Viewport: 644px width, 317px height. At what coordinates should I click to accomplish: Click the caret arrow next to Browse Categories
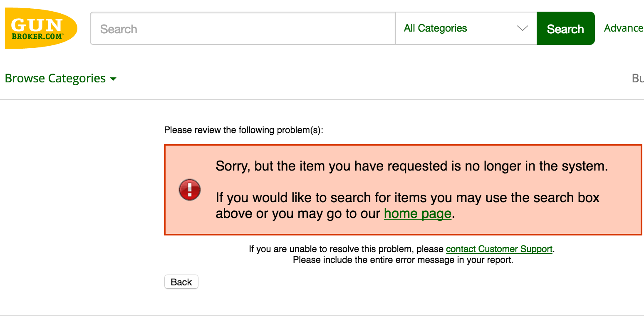tap(113, 79)
